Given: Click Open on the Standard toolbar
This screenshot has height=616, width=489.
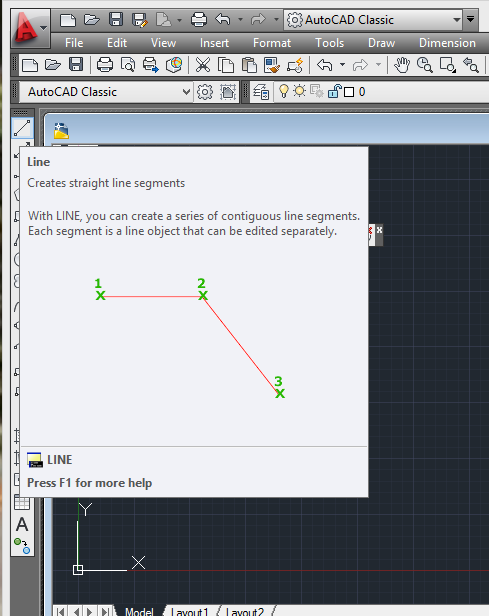Looking at the screenshot, I should (53, 65).
